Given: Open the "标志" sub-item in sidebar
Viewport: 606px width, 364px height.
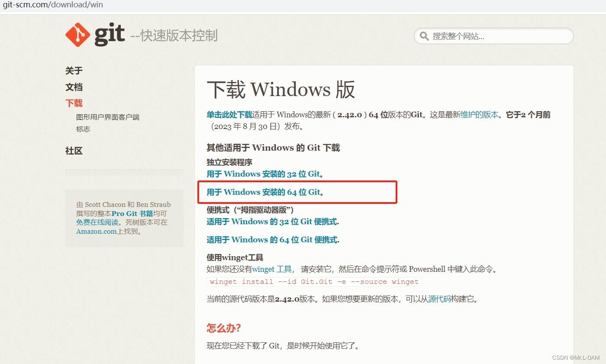Looking at the screenshot, I should pos(83,129).
